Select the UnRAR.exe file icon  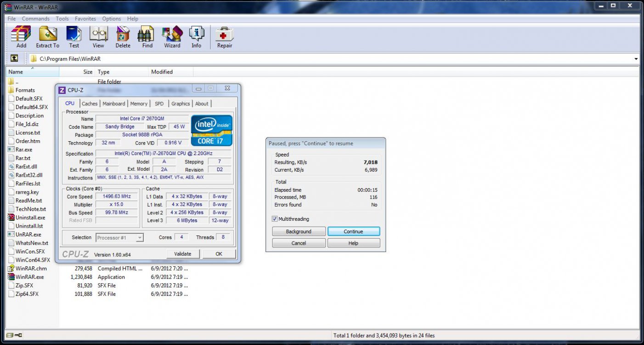coord(11,235)
